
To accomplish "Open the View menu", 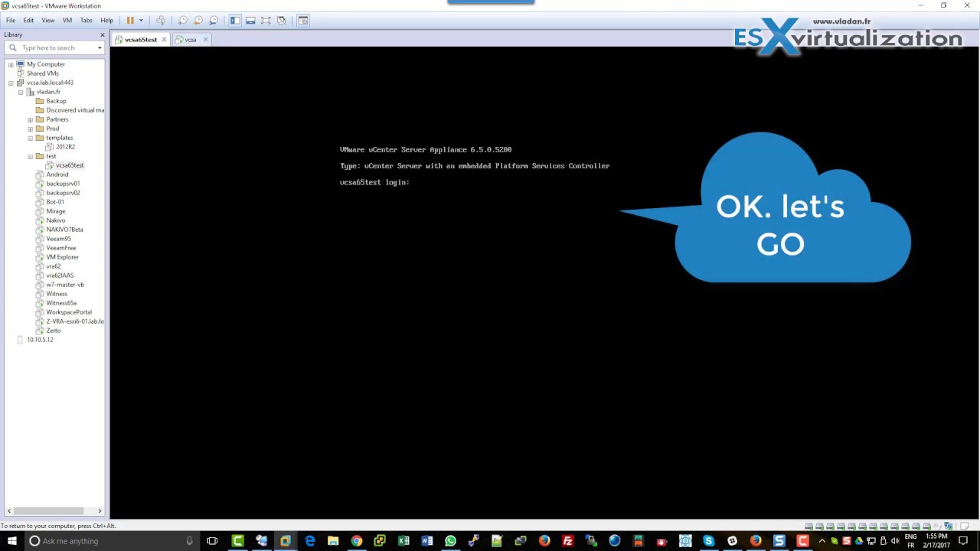I will click(x=47, y=21).
